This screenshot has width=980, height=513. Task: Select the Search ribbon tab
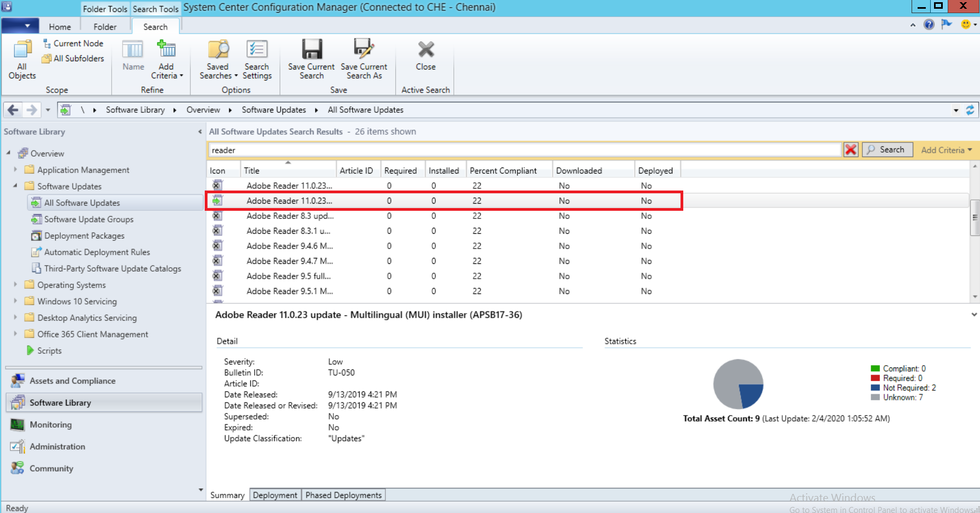click(x=155, y=27)
